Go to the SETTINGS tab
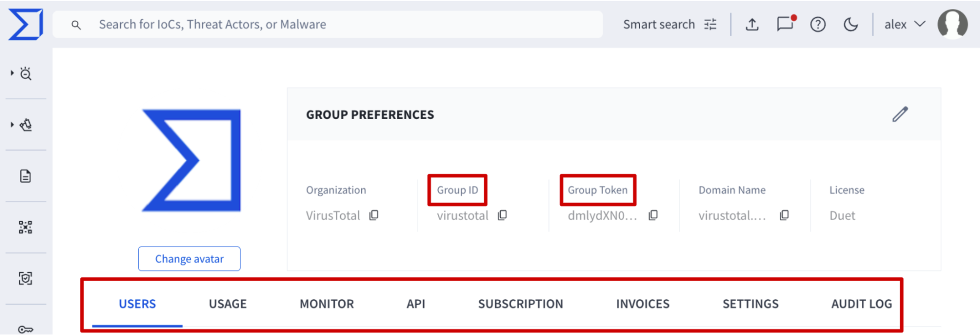This screenshot has width=980, height=335. click(751, 304)
